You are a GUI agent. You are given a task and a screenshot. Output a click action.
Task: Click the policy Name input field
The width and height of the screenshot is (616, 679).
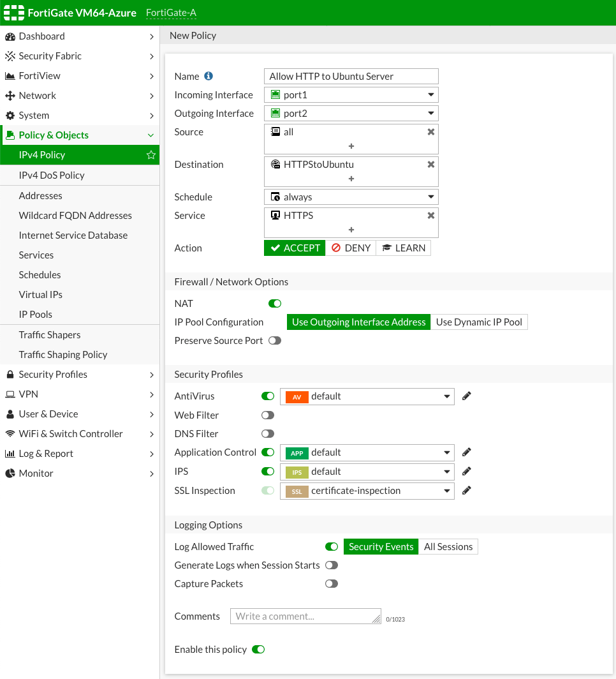(x=351, y=76)
